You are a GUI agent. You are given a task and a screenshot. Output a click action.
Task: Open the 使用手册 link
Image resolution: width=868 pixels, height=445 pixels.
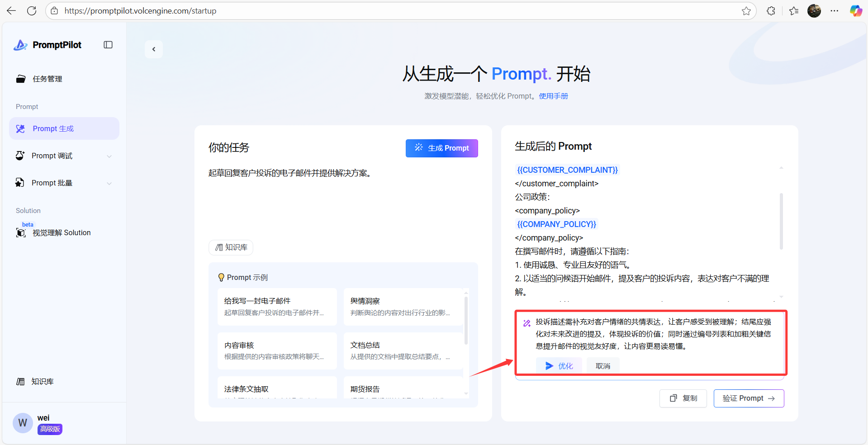click(553, 96)
